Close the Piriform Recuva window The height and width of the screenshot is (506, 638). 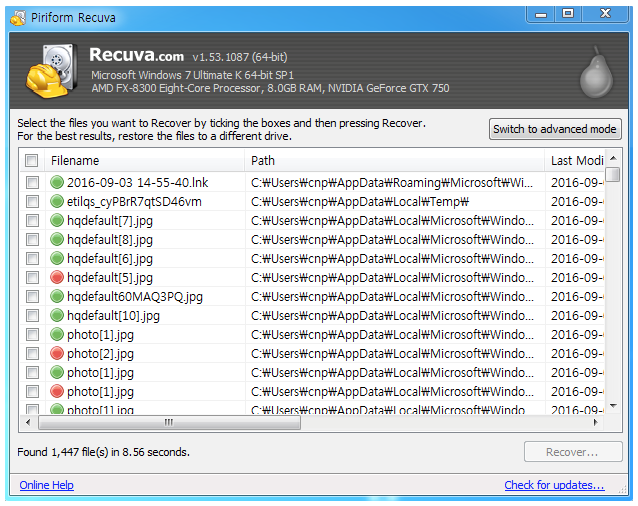coord(605,14)
